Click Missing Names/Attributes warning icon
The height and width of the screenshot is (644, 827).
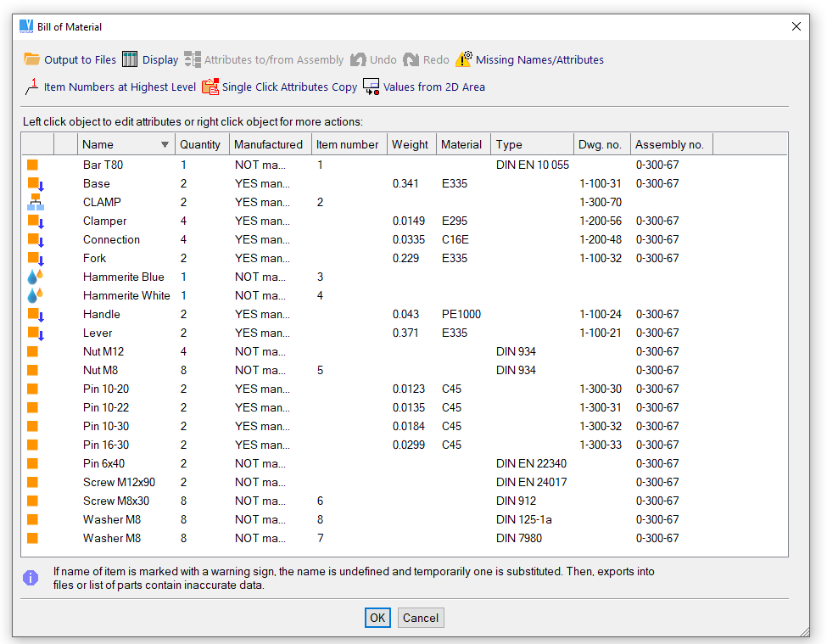463,59
